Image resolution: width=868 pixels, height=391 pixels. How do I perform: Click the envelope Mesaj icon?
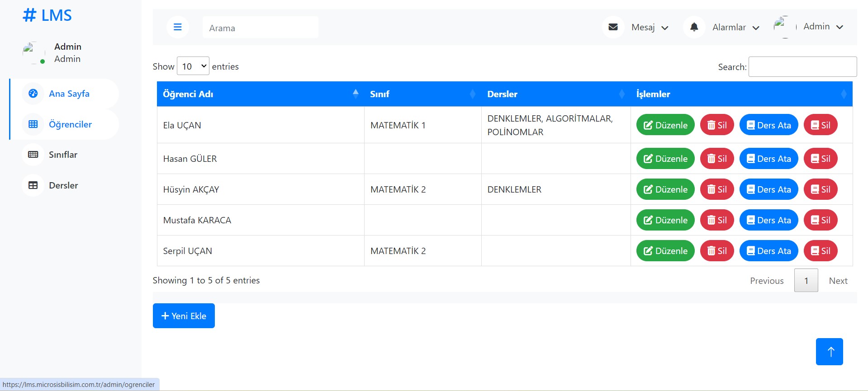pyautogui.click(x=613, y=27)
